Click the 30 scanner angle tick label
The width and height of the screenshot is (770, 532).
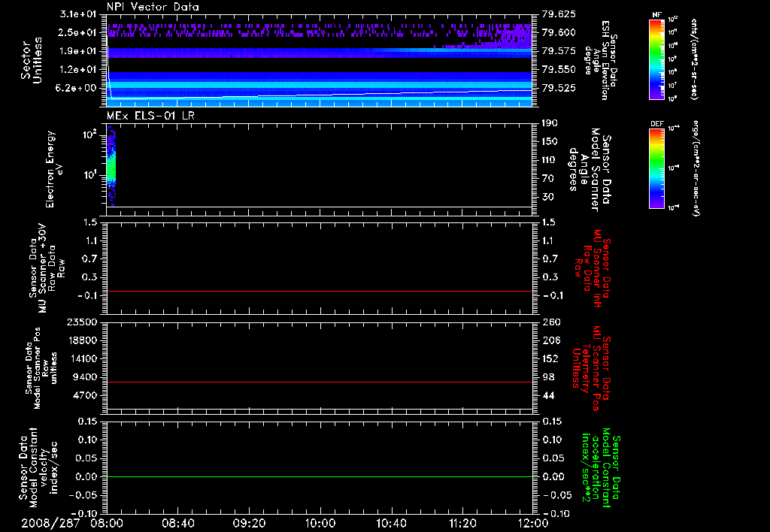pos(548,197)
